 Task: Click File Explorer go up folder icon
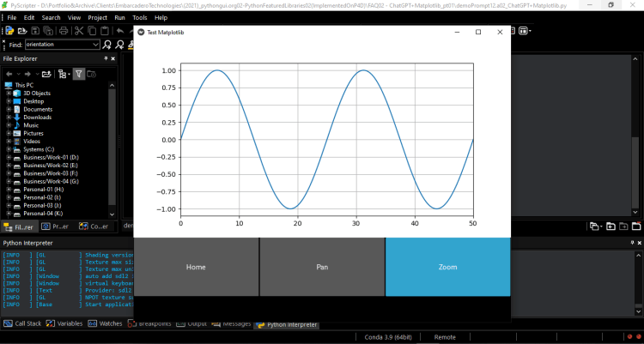(46, 74)
